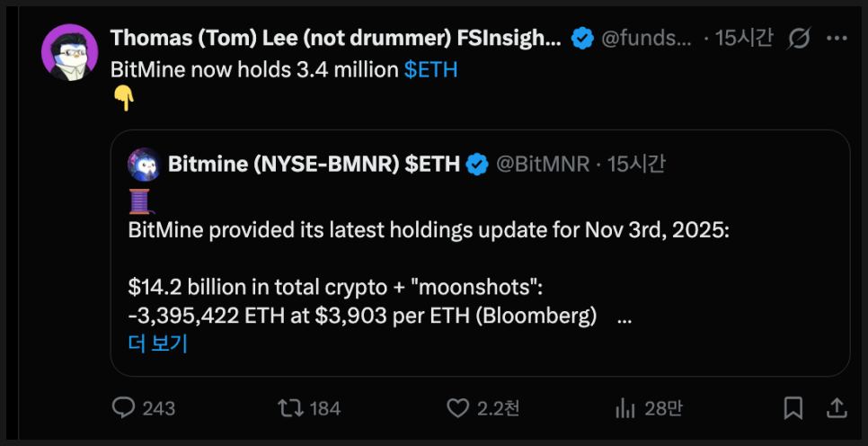Click Tom Lee's blue verified badge
This screenshot has height=446, width=868.
point(582,39)
